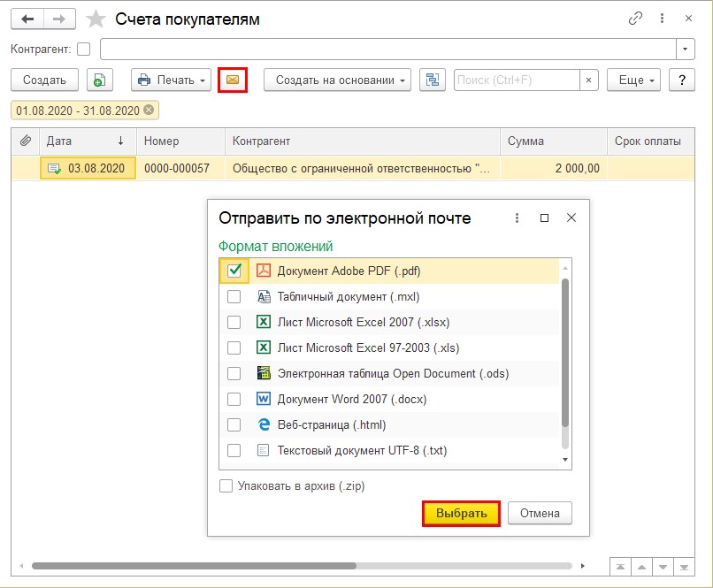Enable the Microsoft Excel 2007 .xlsx checkbox
Screen dimensions: 713x588
point(234,323)
